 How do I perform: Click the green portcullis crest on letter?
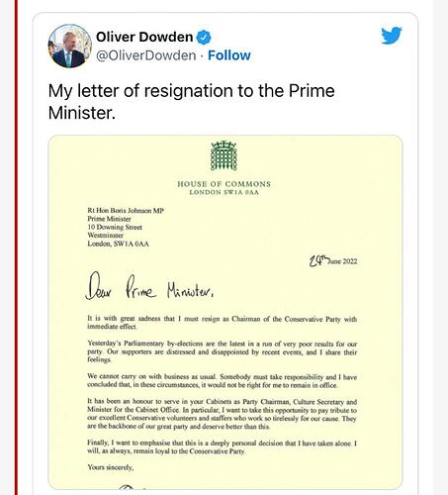[x=224, y=155]
